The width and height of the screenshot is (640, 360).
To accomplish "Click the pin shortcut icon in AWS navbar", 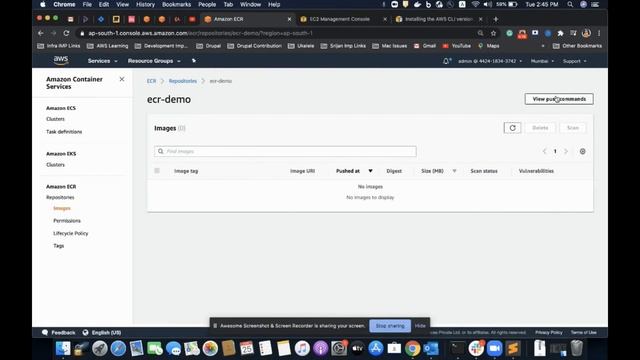I will 194,61.
